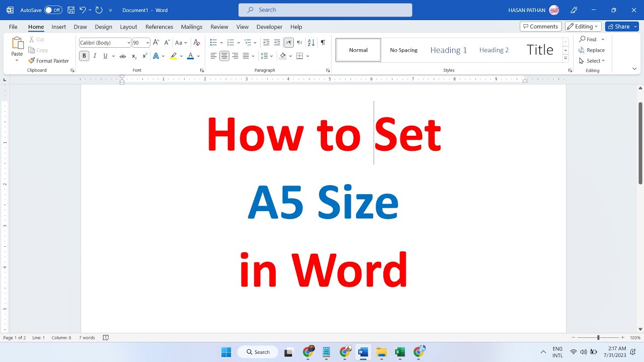Open the File menu

tap(13, 27)
